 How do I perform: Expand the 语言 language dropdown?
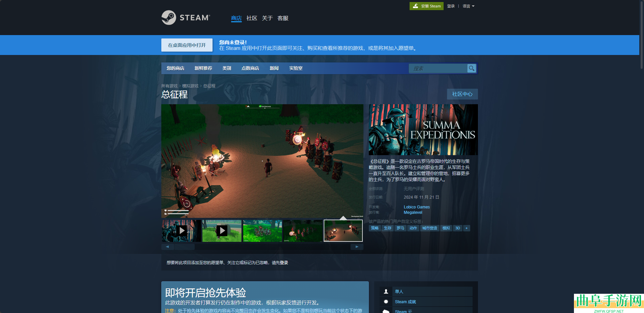tap(468, 6)
